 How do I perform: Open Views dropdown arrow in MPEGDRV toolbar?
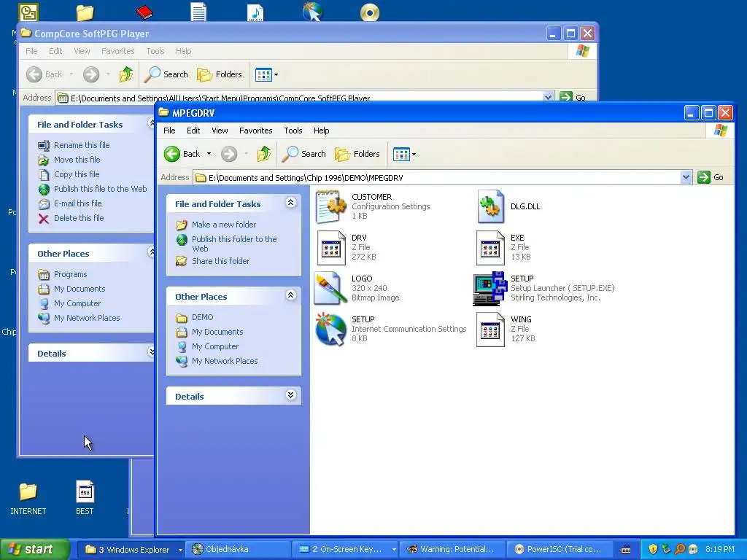(x=414, y=155)
